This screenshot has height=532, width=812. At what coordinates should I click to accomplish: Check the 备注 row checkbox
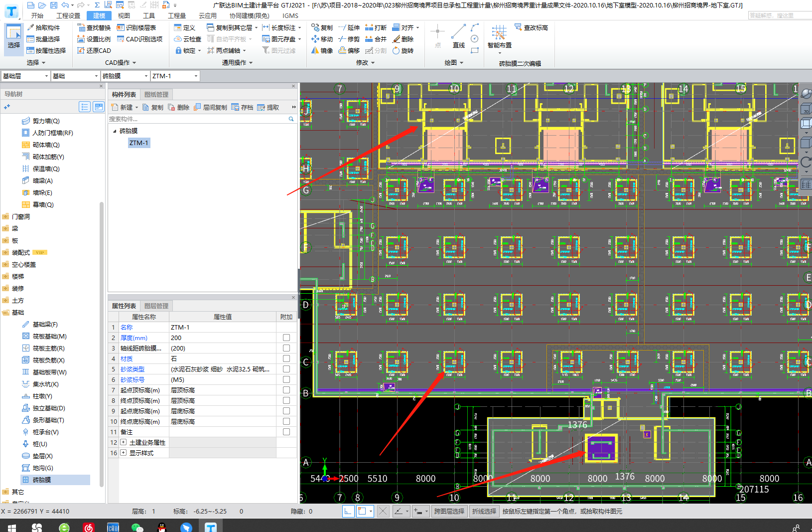[x=286, y=432]
